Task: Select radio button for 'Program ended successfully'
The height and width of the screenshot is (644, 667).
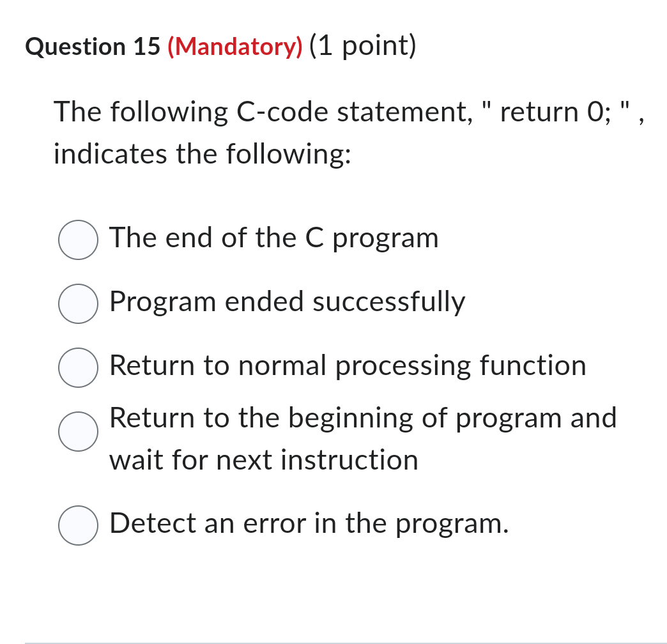Action: click(78, 304)
